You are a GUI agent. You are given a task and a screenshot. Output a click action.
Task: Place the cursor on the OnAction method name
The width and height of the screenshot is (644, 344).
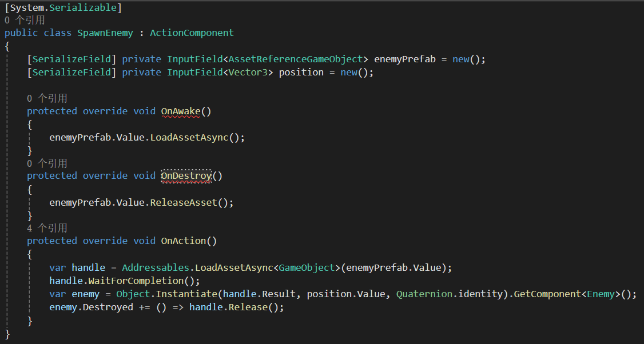click(184, 241)
